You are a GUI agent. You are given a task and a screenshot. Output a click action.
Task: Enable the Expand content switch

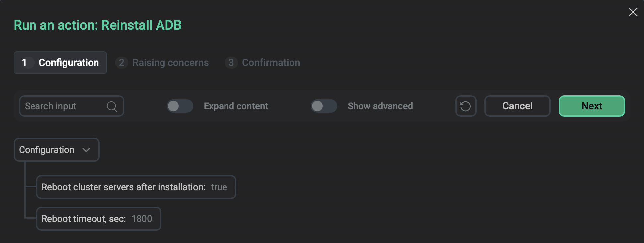coord(180,106)
